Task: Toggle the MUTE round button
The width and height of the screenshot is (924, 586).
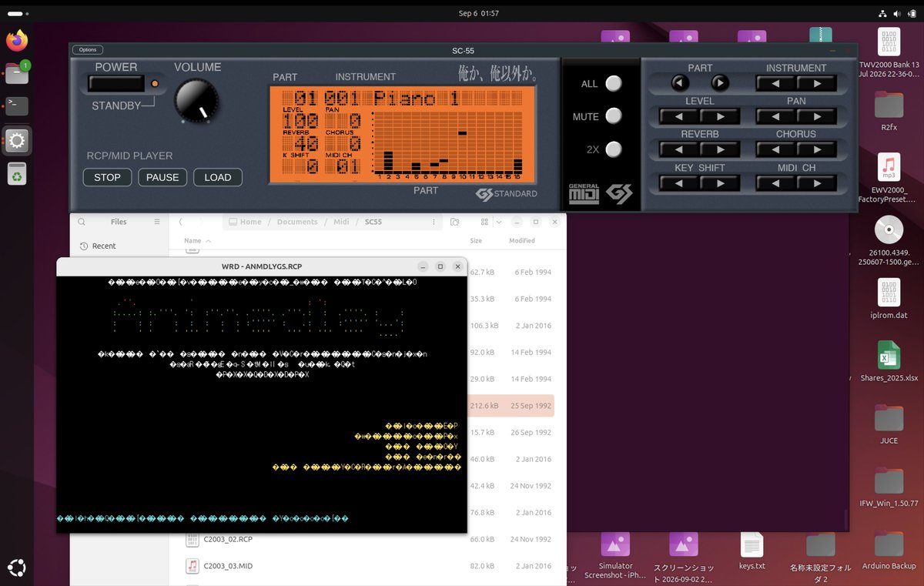Action: click(x=614, y=116)
